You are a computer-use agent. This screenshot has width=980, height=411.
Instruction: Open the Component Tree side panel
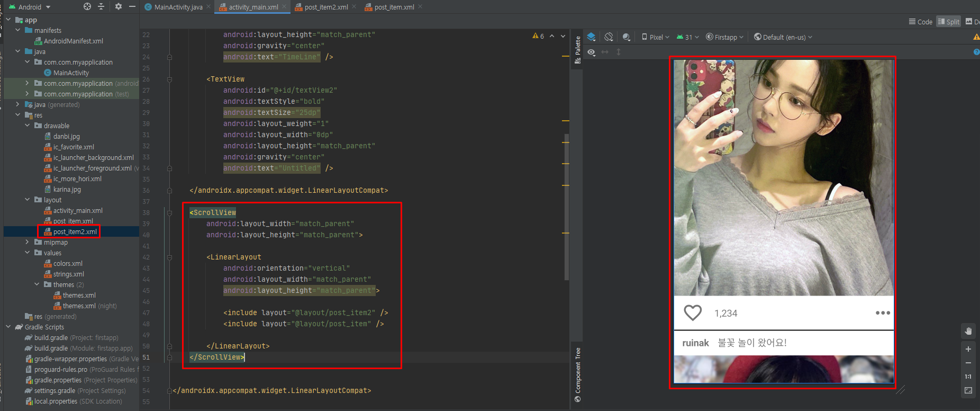[577, 374]
